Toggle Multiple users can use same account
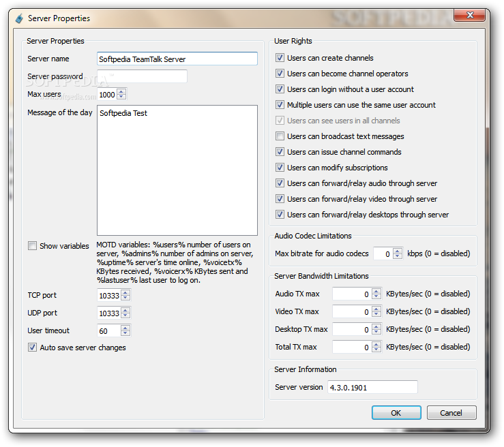 [x=280, y=105]
